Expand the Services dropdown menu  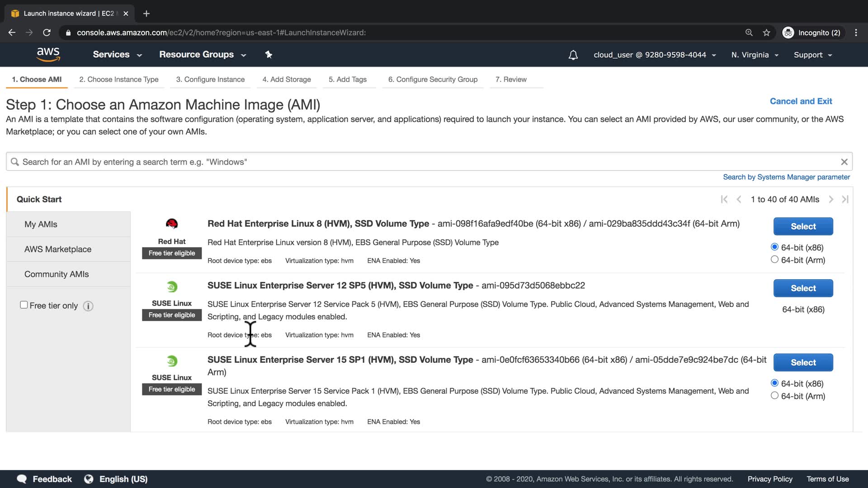tap(117, 55)
